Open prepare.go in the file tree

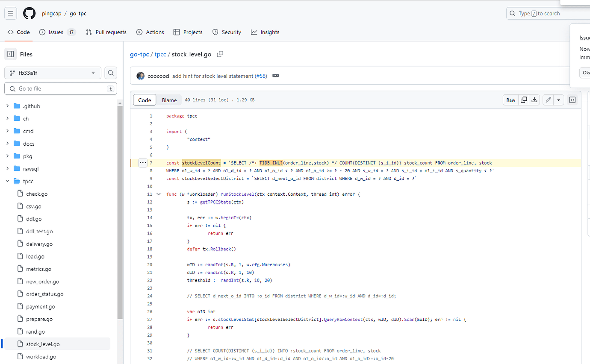tap(39, 319)
